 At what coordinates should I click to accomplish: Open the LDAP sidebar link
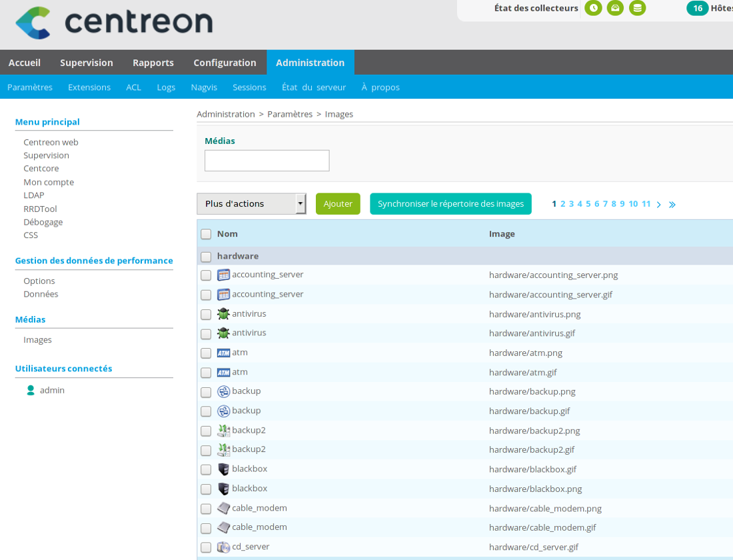(x=33, y=195)
